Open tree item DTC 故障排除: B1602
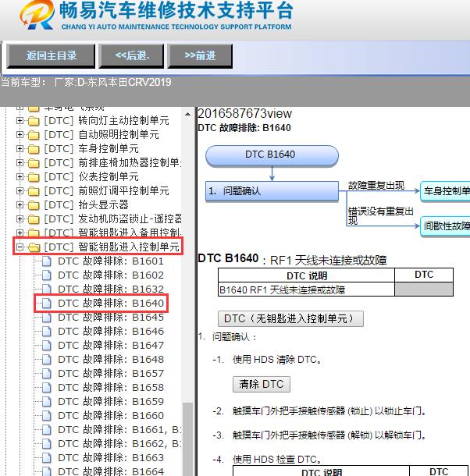Viewport: 470px width, 476px height. coord(111,275)
